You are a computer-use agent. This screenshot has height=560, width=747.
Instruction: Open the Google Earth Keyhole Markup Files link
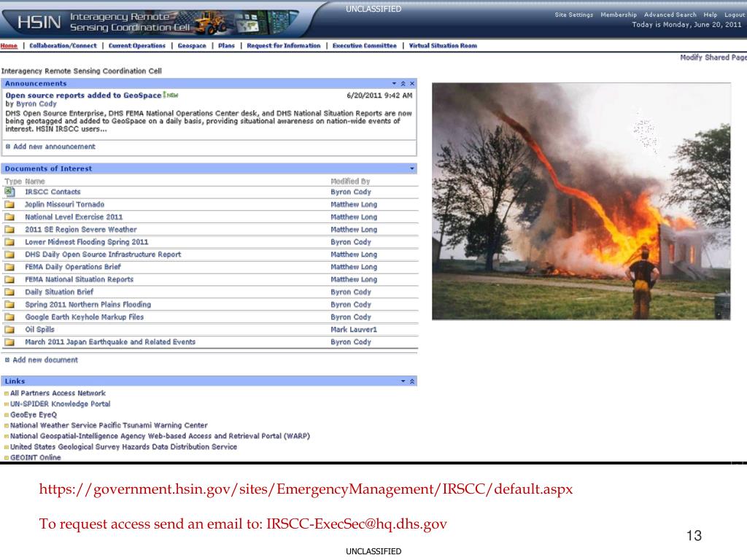coord(85,317)
